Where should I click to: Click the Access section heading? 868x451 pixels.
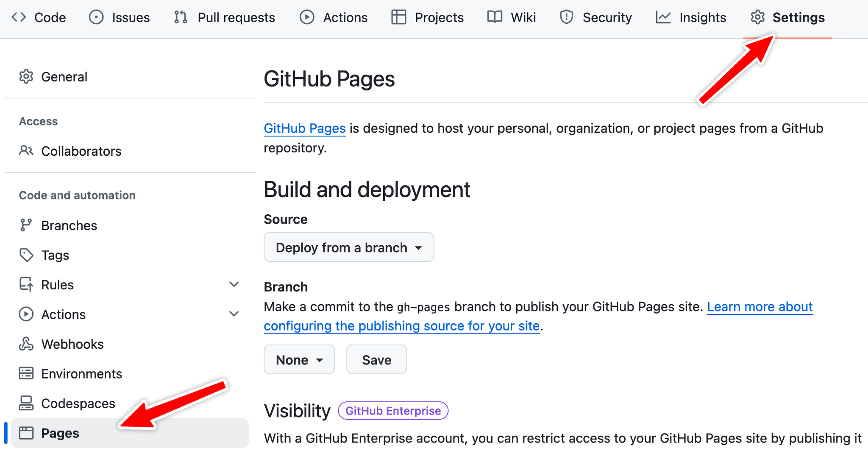(x=38, y=121)
